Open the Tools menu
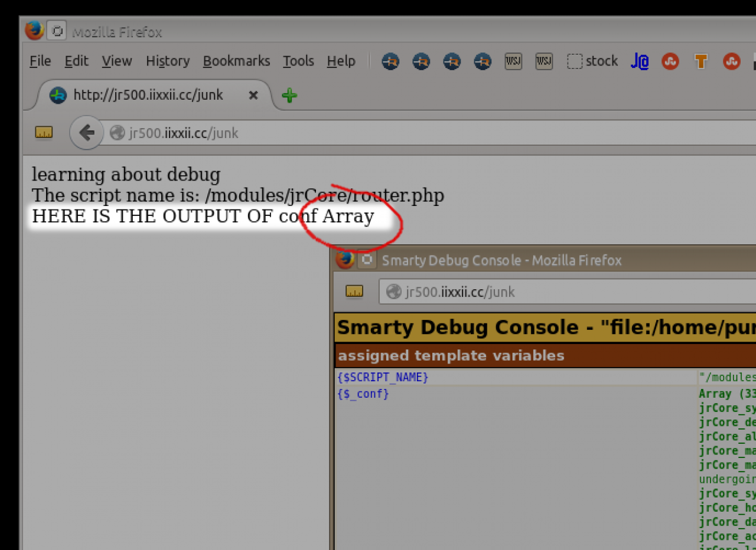This screenshot has width=756, height=550. [x=298, y=61]
